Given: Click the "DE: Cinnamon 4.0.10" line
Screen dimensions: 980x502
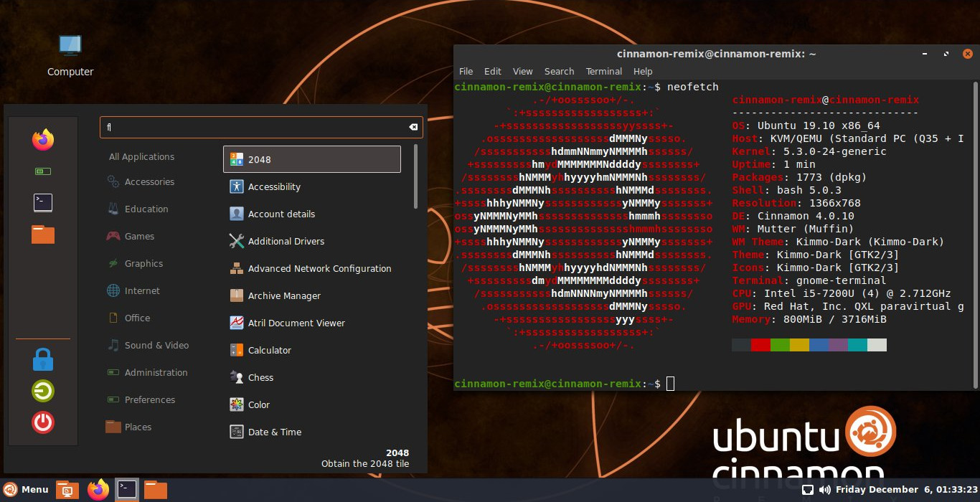Looking at the screenshot, I should (x=793, y=217).
